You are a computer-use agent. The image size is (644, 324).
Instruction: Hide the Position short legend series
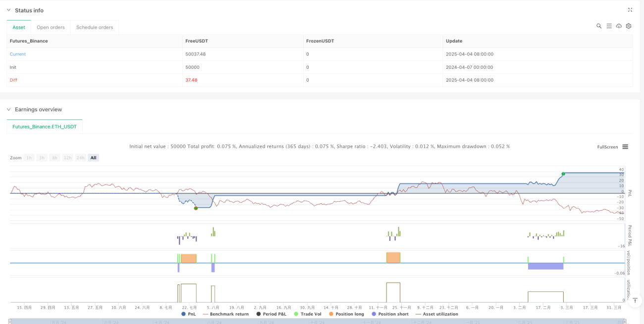(x=390, y=314)
